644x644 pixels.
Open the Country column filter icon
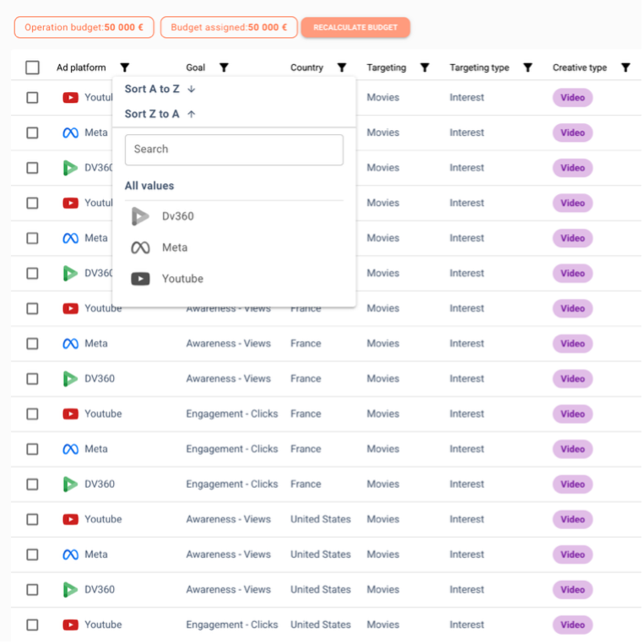[342, 68]
